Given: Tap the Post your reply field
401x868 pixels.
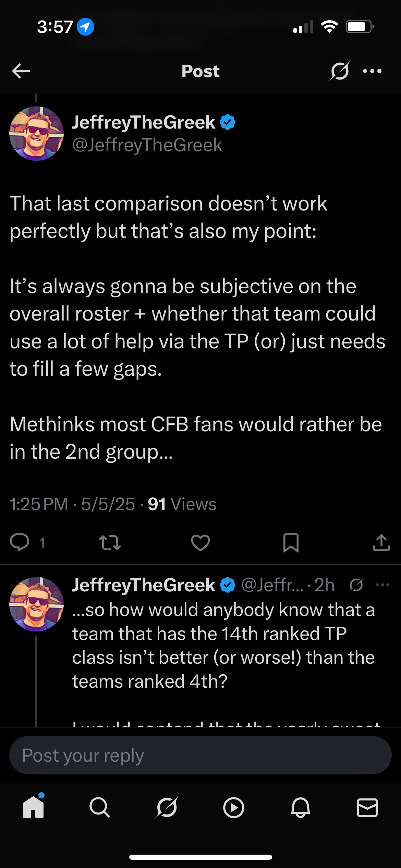Looking at the screenshot, I should click(200, 755).
